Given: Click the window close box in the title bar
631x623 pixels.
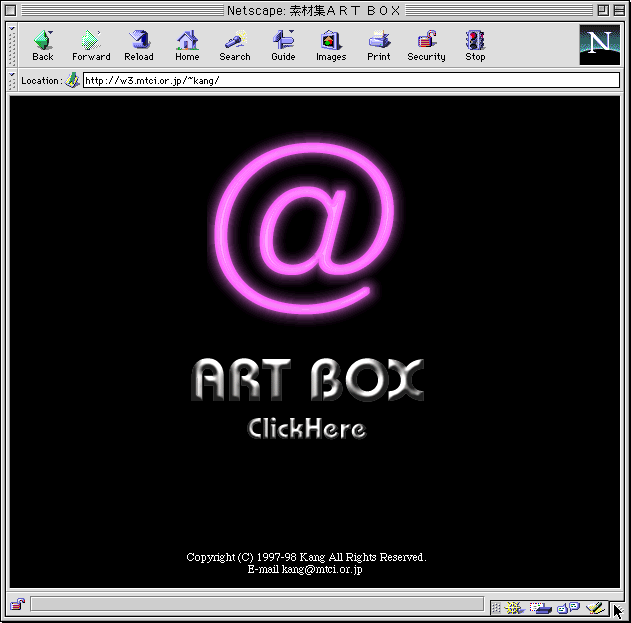Looking at the screenshot, I should pyautogui.click(x=11, y=10).
